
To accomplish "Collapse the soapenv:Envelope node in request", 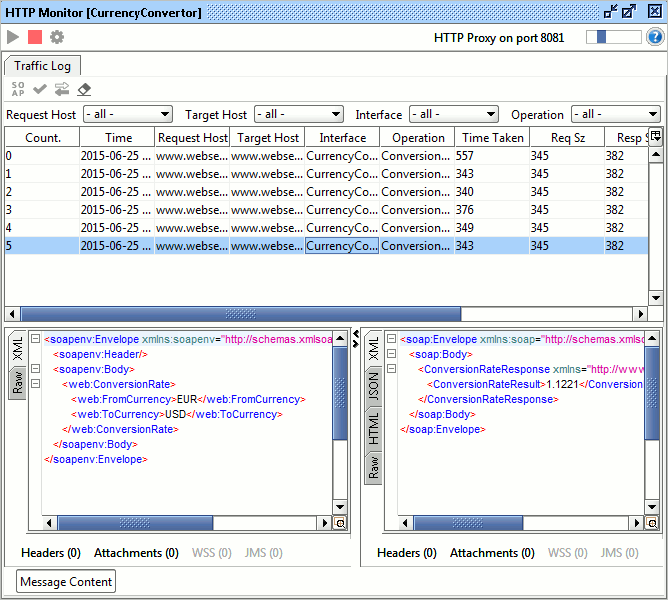I will (x=36, y=339).
